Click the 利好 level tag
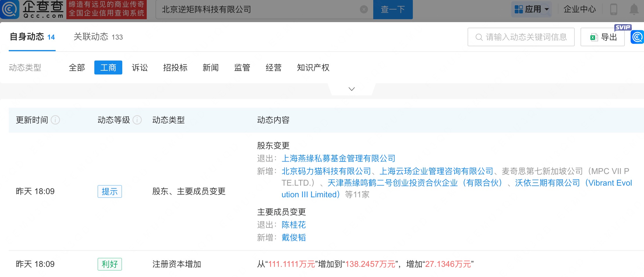Viewport: 644px width, 277px height. (x=110, y=264)
